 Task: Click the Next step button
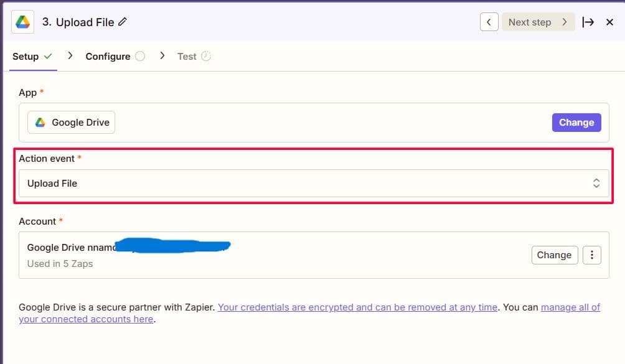pos(538,22)
